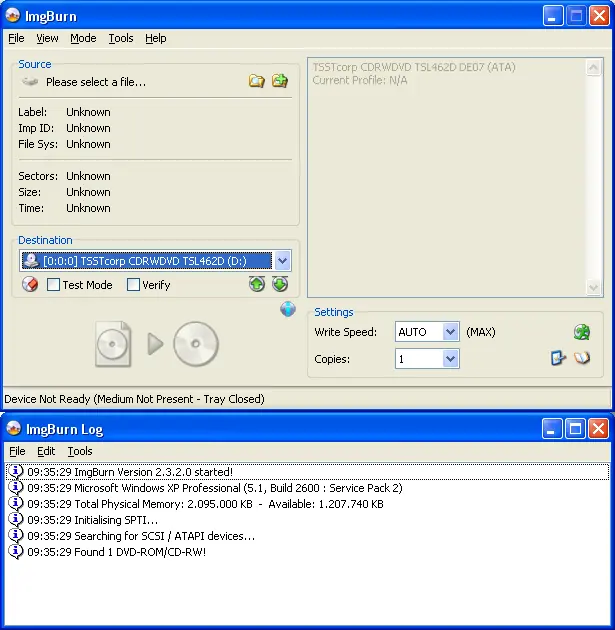Select the 'Total Physical Memory' log line
The width and height of the screenshot is (615, 630).
coord(308,504)
